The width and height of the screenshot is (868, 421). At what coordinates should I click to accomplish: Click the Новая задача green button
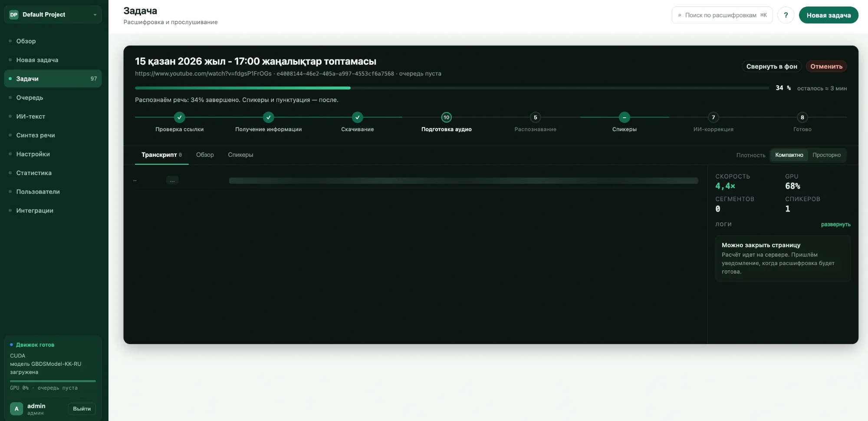tap(829, 15)
